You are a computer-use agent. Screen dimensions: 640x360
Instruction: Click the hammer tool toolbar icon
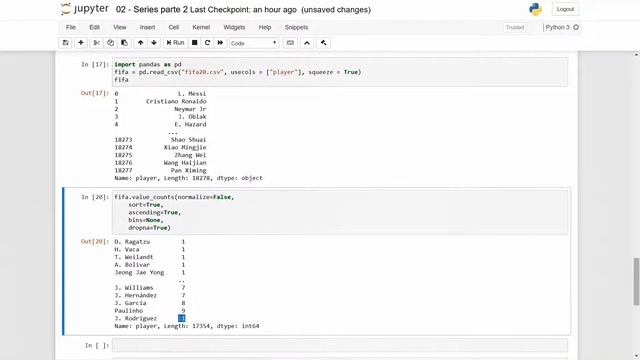(x=323, y=43)
